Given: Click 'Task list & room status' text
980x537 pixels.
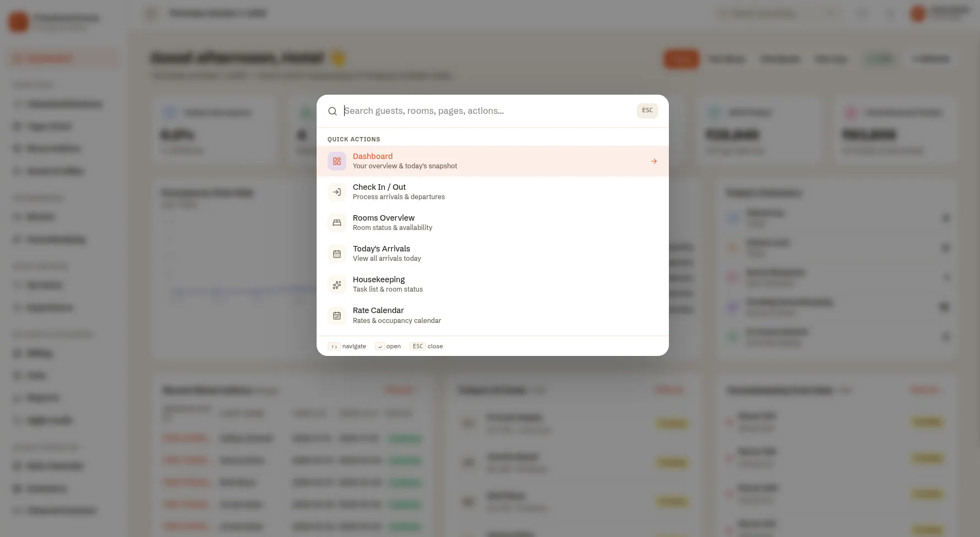Looking at the screenshot, I should click(388, 289).
